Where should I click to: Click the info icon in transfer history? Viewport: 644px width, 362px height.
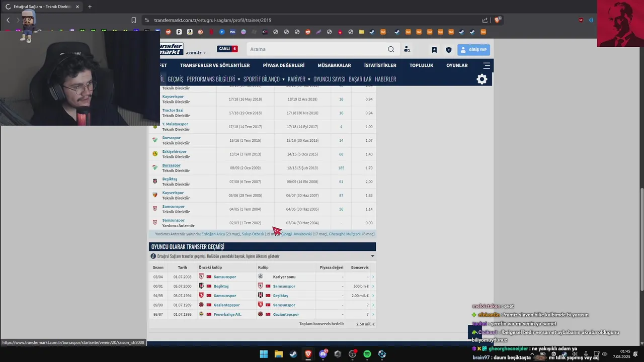(x=153, y=256)
